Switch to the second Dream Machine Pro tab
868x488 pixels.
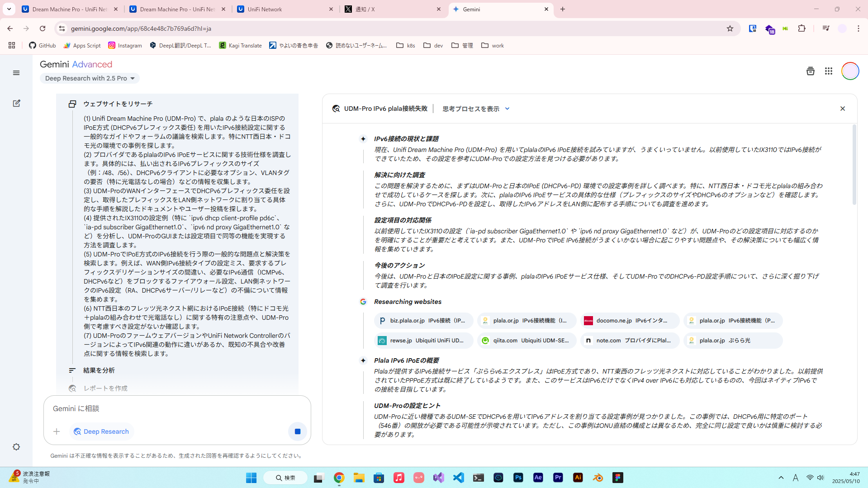(177, 9)
